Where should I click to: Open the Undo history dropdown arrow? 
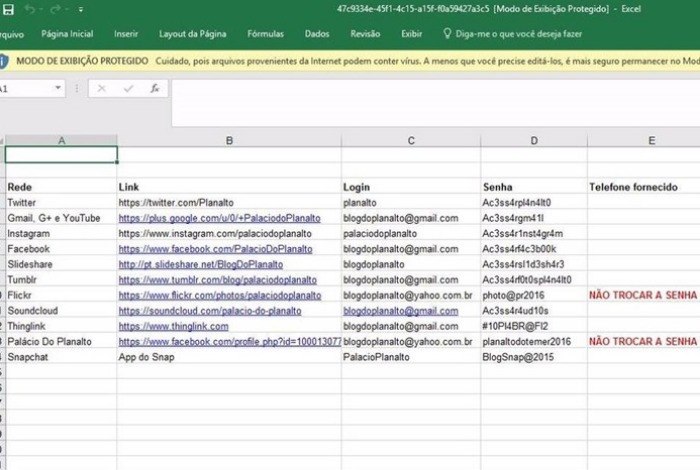[x=42, y=10]
